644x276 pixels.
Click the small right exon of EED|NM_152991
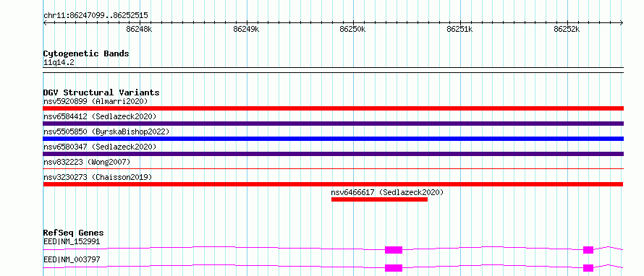588,250
